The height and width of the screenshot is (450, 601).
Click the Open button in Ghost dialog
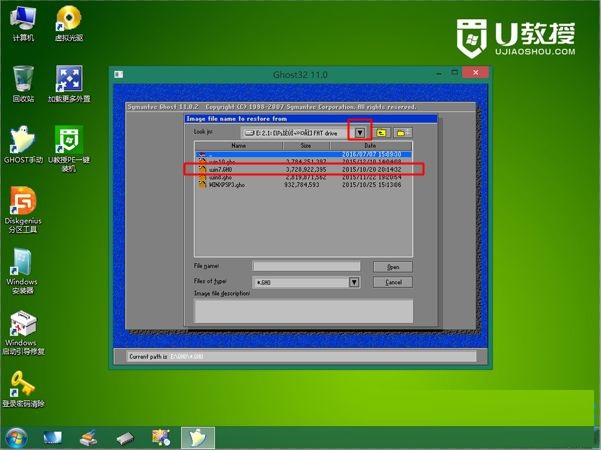coord(392,267)
